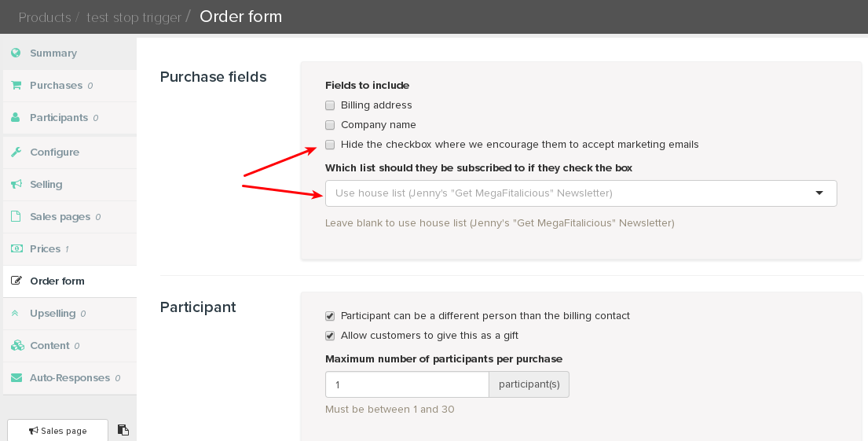Screen dimensions: 868x441
Task: Click the dropdown arrow on list selector
Action: pos(819,193)
